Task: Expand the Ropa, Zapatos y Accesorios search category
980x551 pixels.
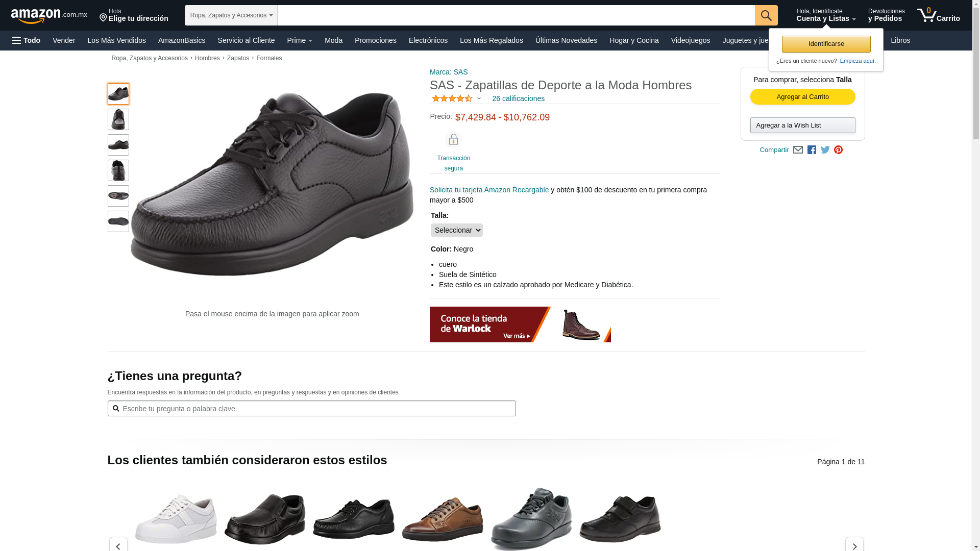Action: [231, 15]
